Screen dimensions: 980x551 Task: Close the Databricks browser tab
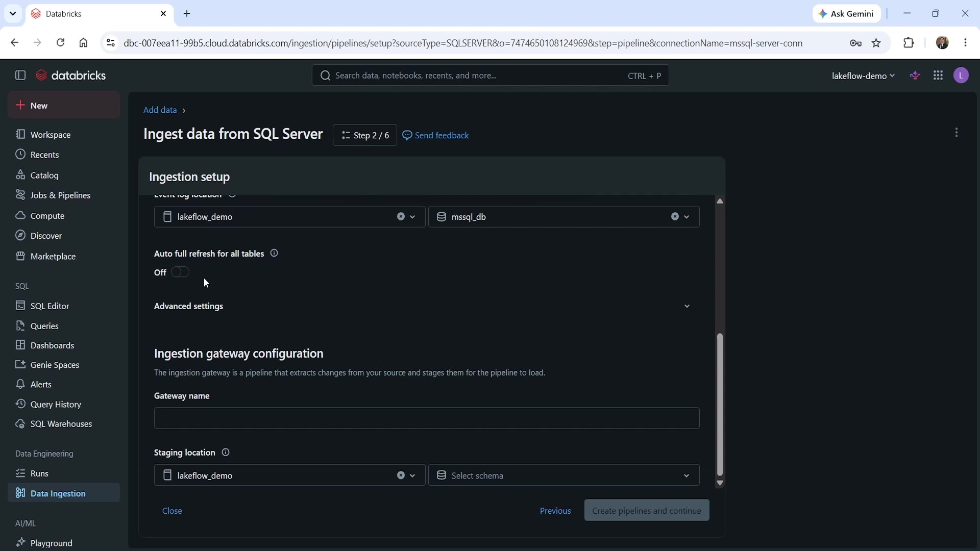163,14
